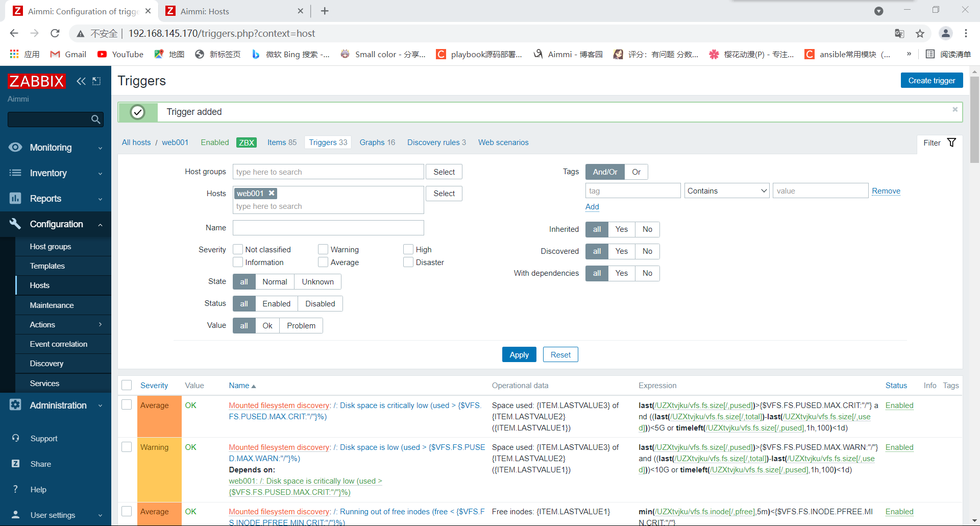This screenshot has width=980, height=526.
Task: Open the Discovery rules 3 tab
Action: tap(436, 142)
